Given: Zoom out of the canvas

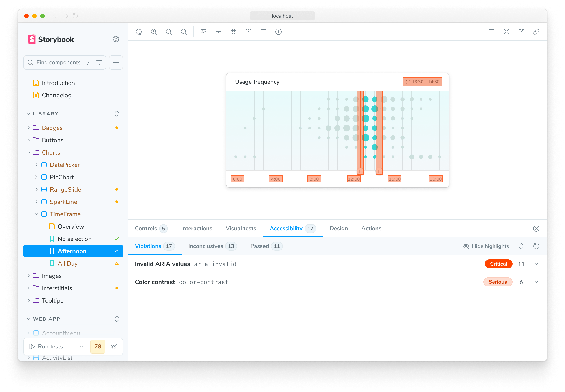Looking at the screenshot, I should pos(169,32).
